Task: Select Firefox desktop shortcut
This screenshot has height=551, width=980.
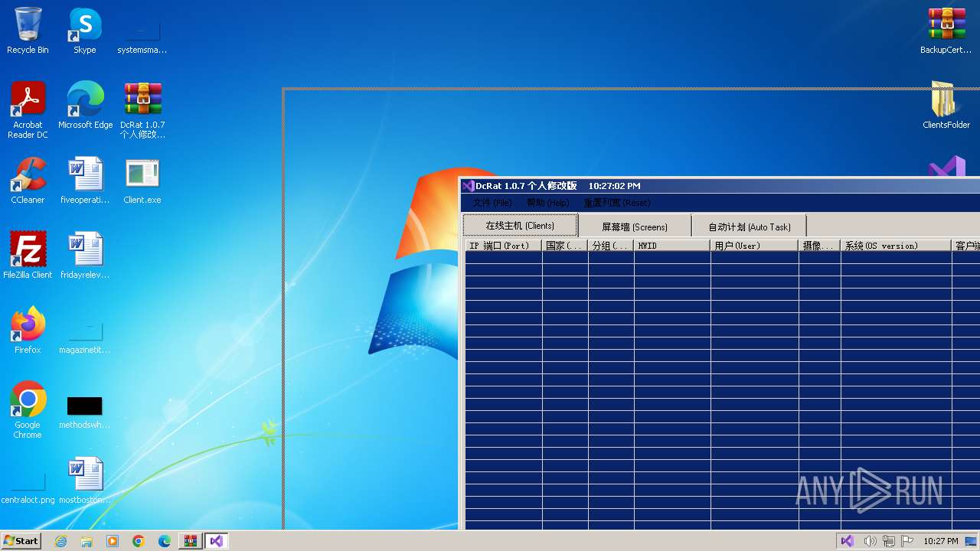Action: click(28, 330)
